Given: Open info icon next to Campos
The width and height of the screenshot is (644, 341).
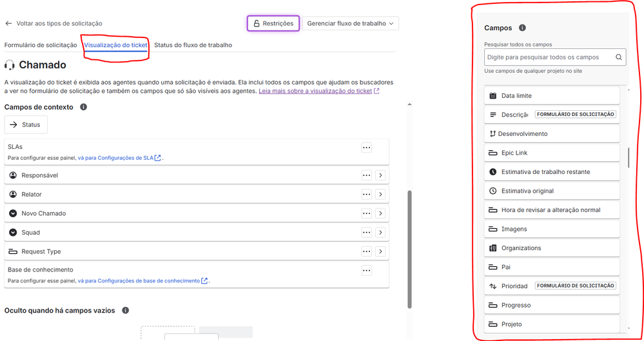Looking at the screenshot, I should pos(522,28).
